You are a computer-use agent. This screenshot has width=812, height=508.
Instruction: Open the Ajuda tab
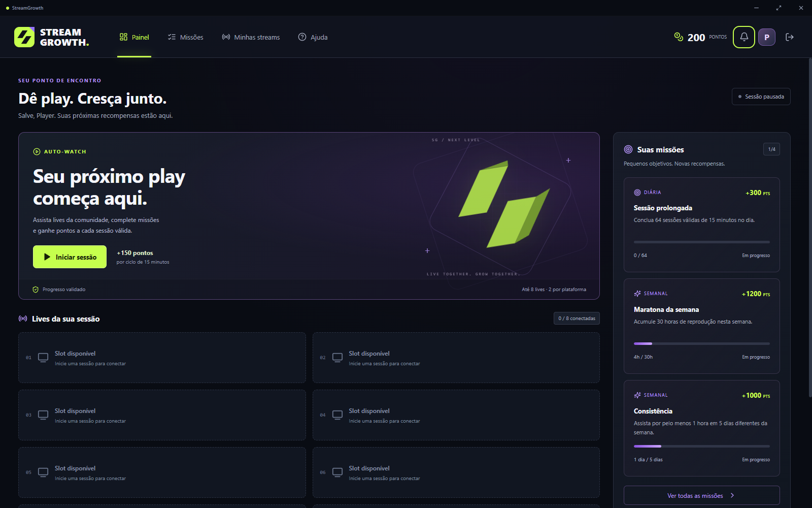pos(313,37)
